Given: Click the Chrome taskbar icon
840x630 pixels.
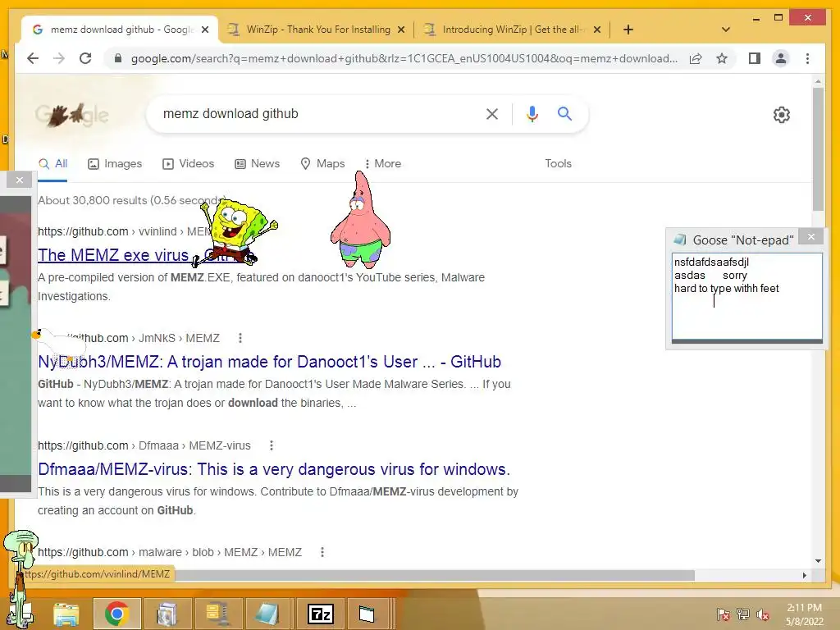Looking at the screenshot, I should [116, 614].
